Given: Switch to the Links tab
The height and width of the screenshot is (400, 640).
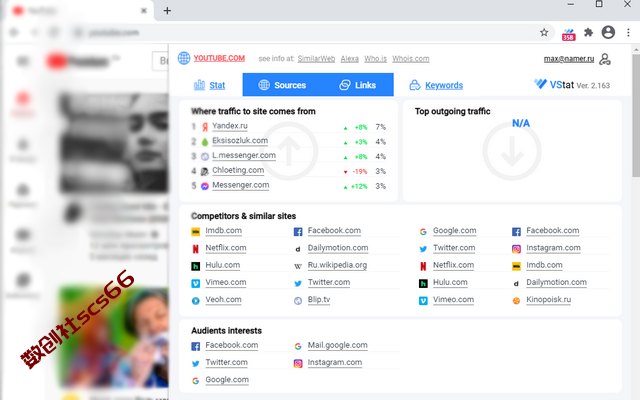Looking at the screenshot, I should [358, 85].
